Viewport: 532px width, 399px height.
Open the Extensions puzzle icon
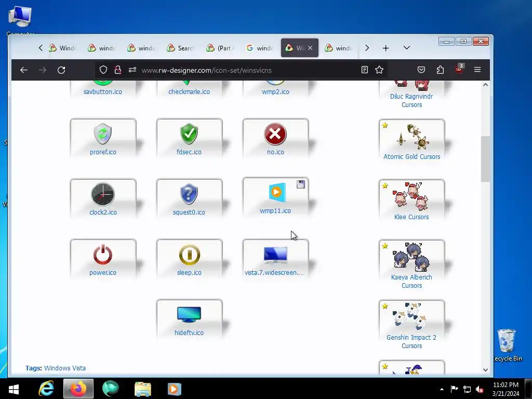[x=440, y=70]
